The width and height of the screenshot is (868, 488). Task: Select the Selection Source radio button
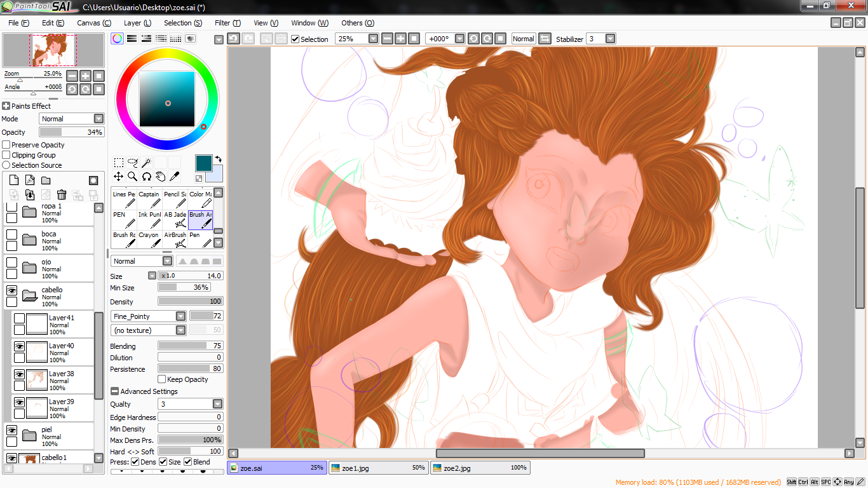[x=6, y=165]
